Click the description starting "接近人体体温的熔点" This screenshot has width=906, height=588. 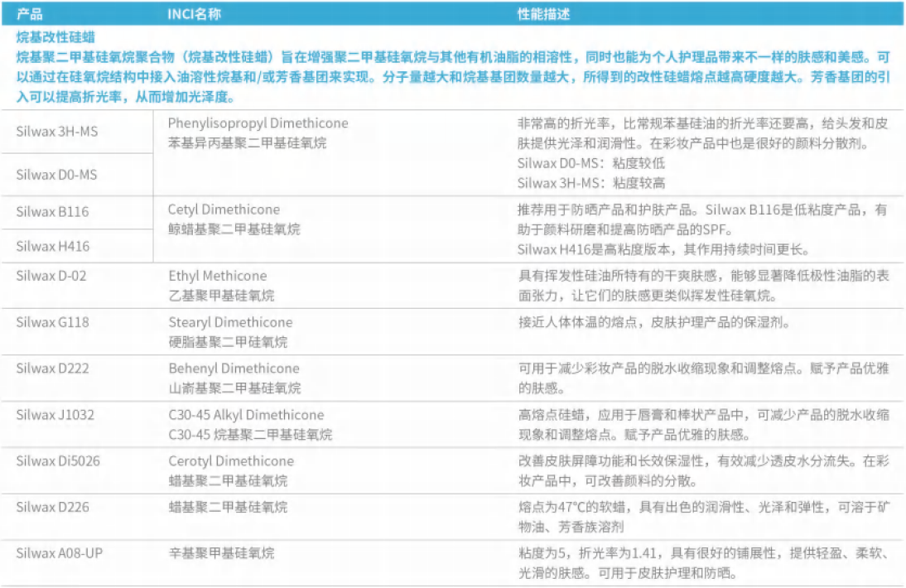[654, 322]
